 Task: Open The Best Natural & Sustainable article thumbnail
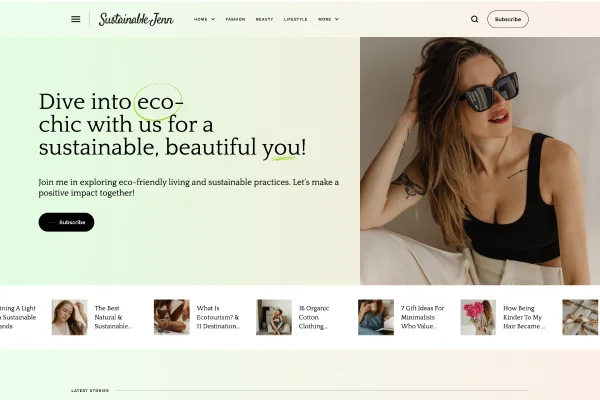coord(70,317)
